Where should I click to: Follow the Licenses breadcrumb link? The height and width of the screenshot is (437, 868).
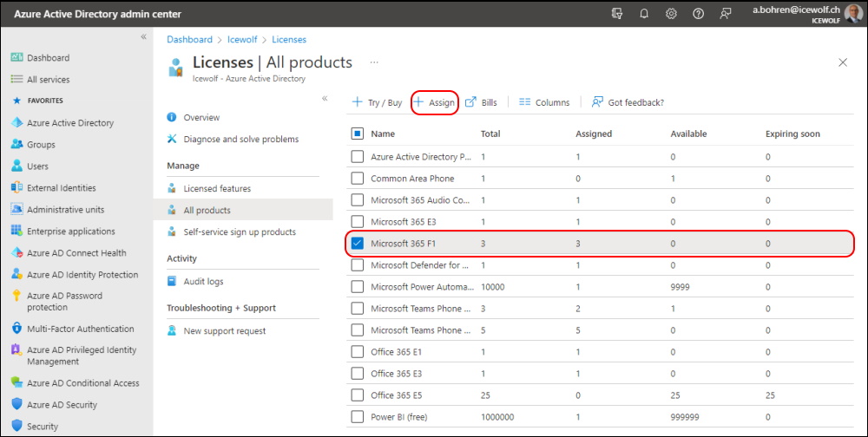point(289,39)
